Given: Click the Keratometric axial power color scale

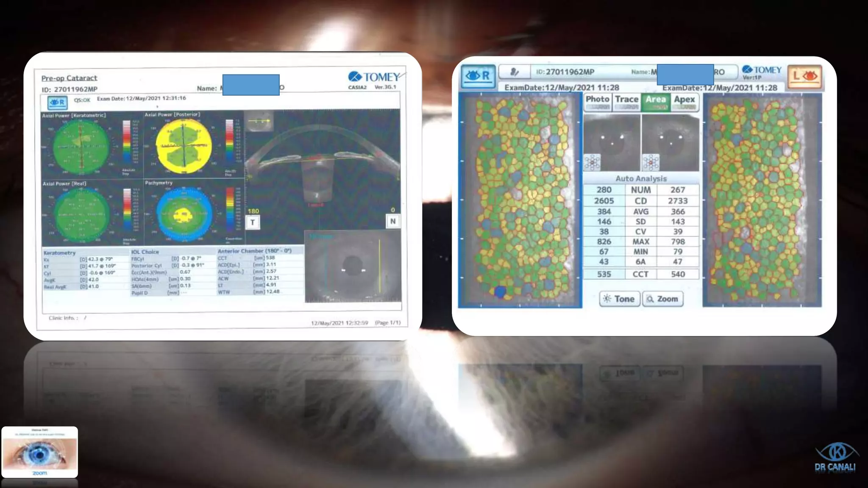Looking at the screenshot, I should [x=127, y=142].
